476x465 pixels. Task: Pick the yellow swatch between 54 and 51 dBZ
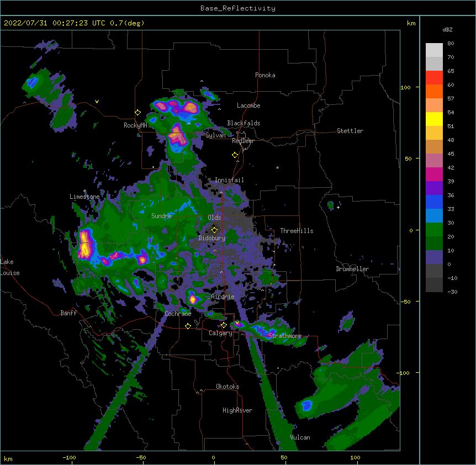(434, 119)
